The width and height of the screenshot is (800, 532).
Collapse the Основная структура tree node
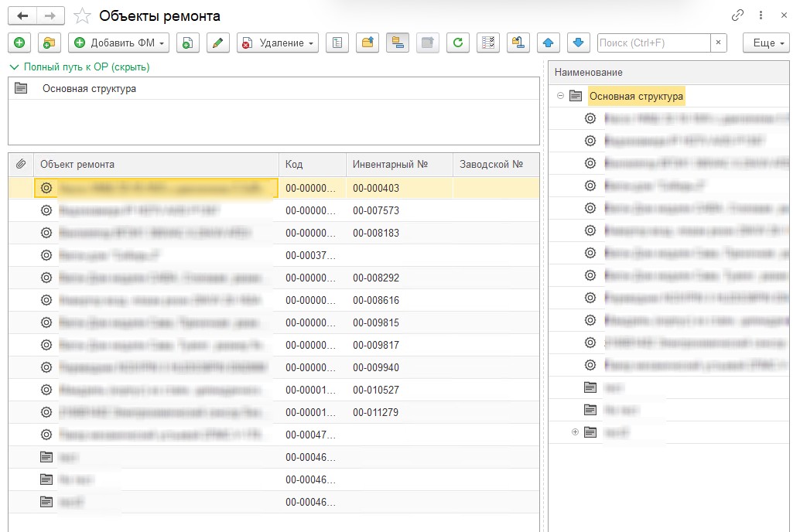pyautogui.click(x=560, y=96)
